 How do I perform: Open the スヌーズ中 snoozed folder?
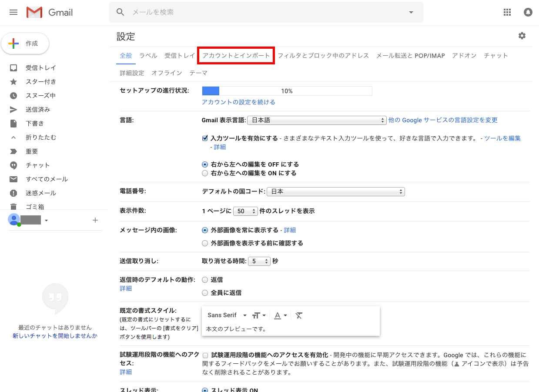40,96
